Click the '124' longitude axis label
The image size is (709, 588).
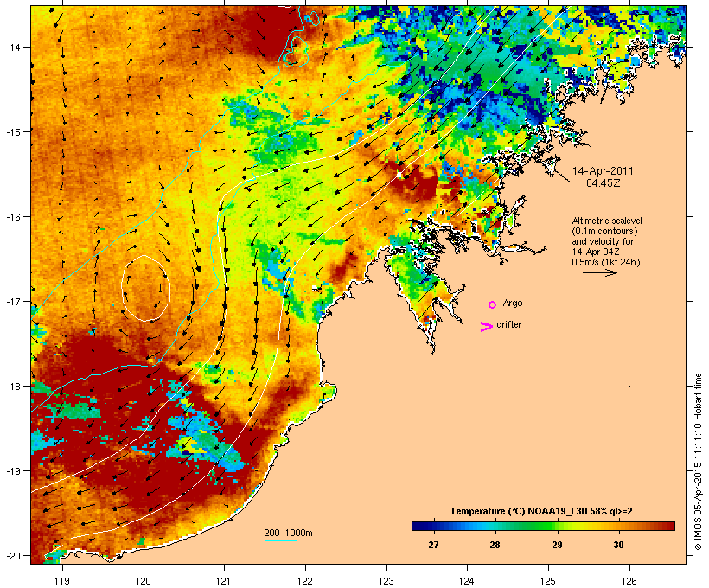point(468,581)
